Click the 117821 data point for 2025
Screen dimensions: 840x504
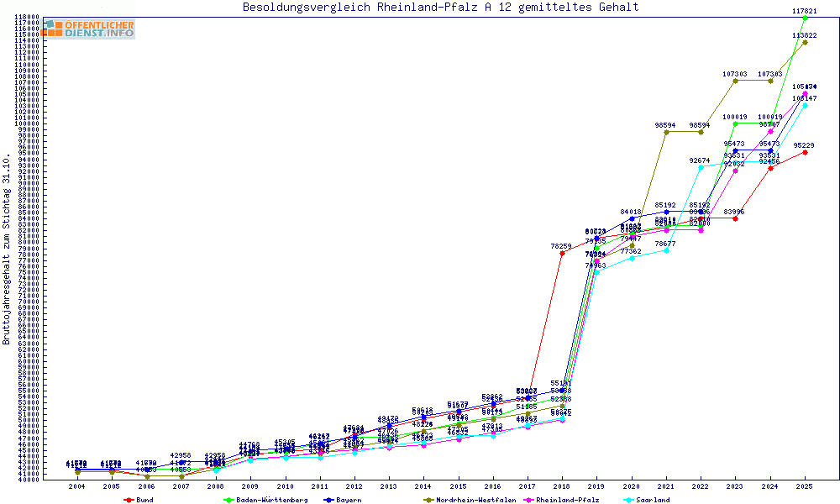805,18
